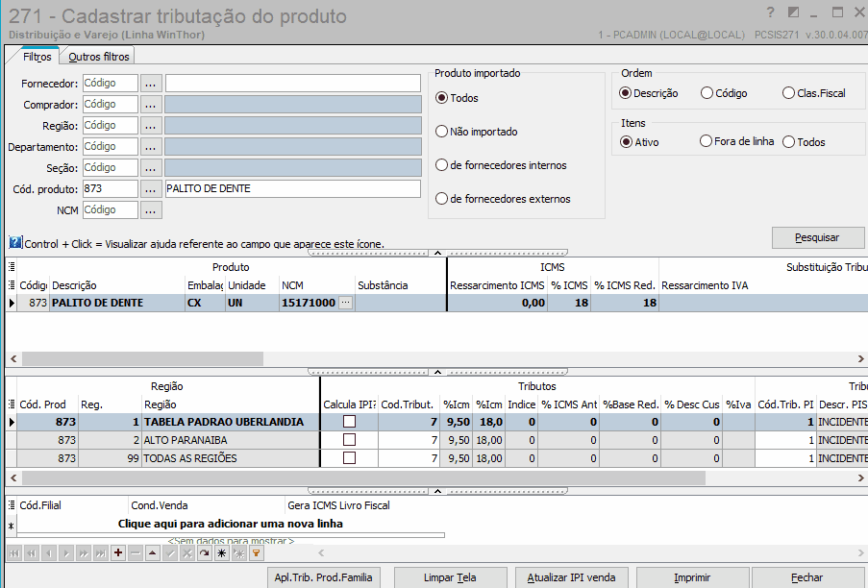This screenshot has height=588, width=868.
Task: Click the Pesquisar button
Action: click(x=818, y=238)
